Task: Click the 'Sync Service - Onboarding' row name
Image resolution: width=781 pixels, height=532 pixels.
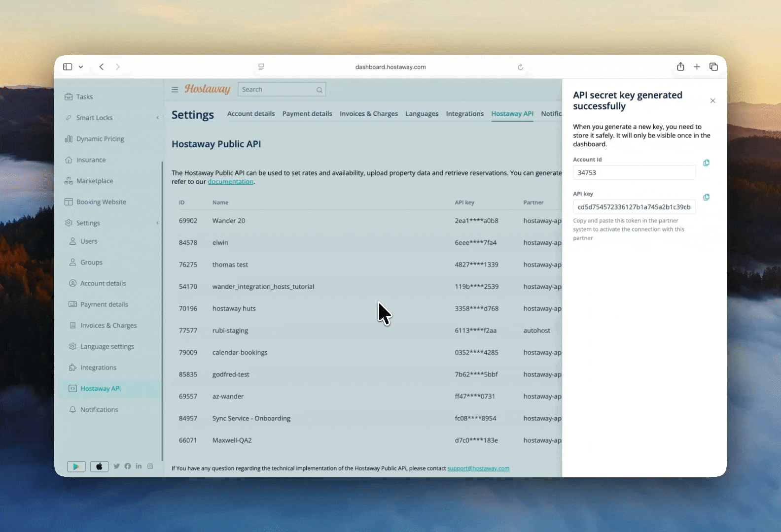Action: [x=251, y=419]
